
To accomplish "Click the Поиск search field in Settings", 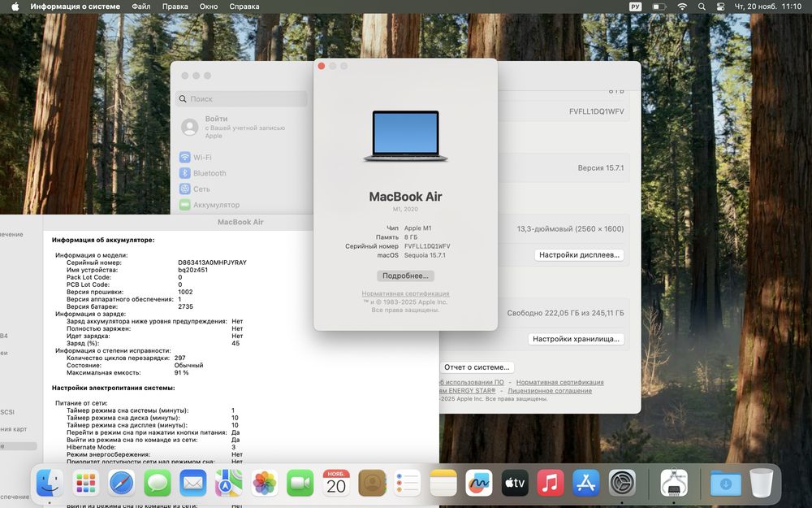I will 241,98.
